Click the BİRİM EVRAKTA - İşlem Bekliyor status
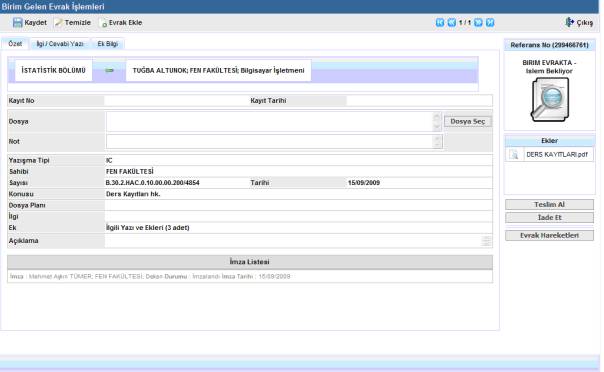 549,67
